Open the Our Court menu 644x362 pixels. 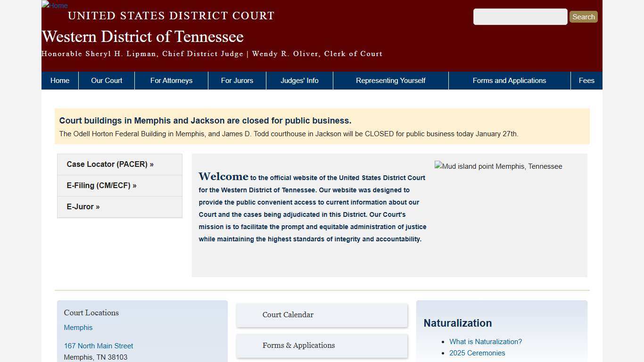pyautogui.click(x=106, y=80)
